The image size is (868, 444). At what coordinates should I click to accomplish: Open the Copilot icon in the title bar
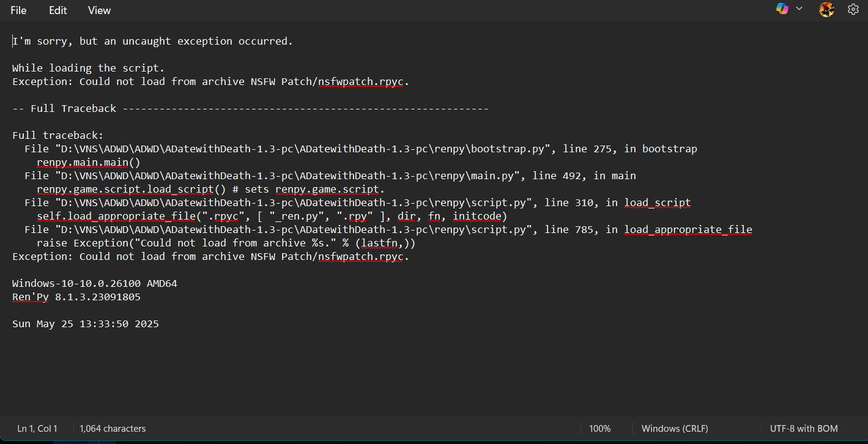pyautogui.click(x=782, y=9)
